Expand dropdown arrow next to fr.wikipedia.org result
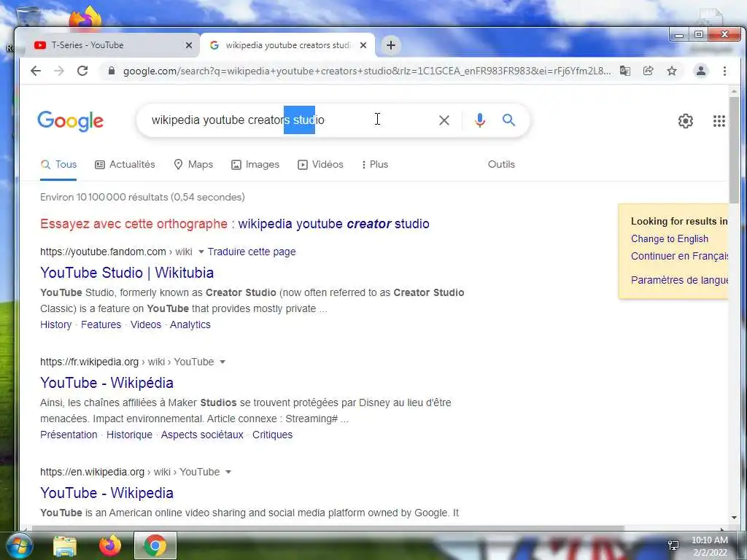747x560 pixels. pos(222,362)
